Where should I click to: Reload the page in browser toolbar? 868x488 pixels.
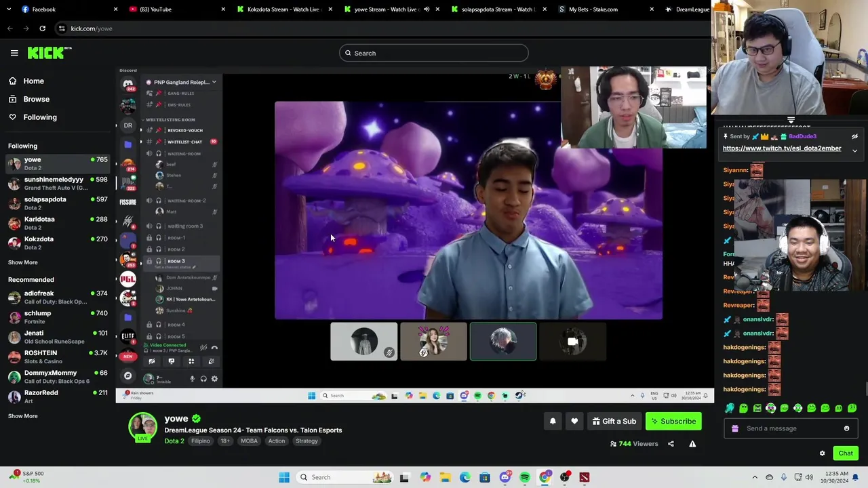pyautogui.click(x=42, y=28)
